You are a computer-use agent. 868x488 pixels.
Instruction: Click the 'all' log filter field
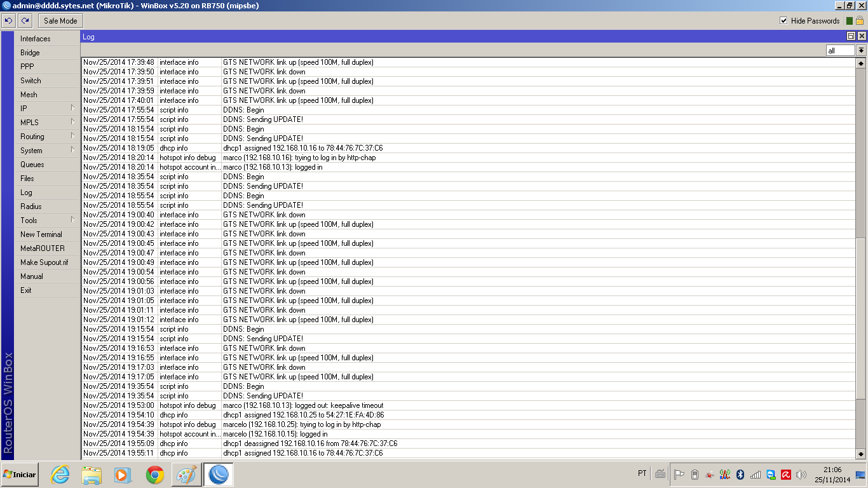point(841,50)
